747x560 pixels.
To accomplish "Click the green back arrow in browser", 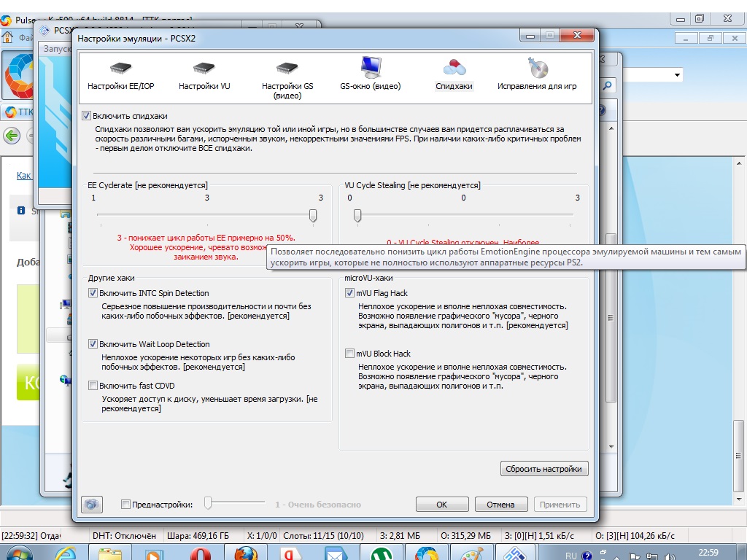I will coord(12,136).
